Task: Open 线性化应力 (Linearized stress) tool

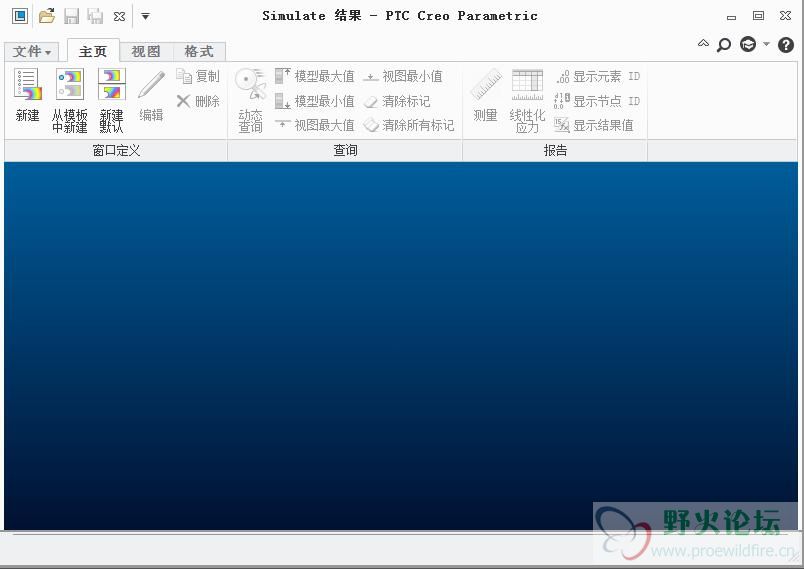Action: pos(527,100)
